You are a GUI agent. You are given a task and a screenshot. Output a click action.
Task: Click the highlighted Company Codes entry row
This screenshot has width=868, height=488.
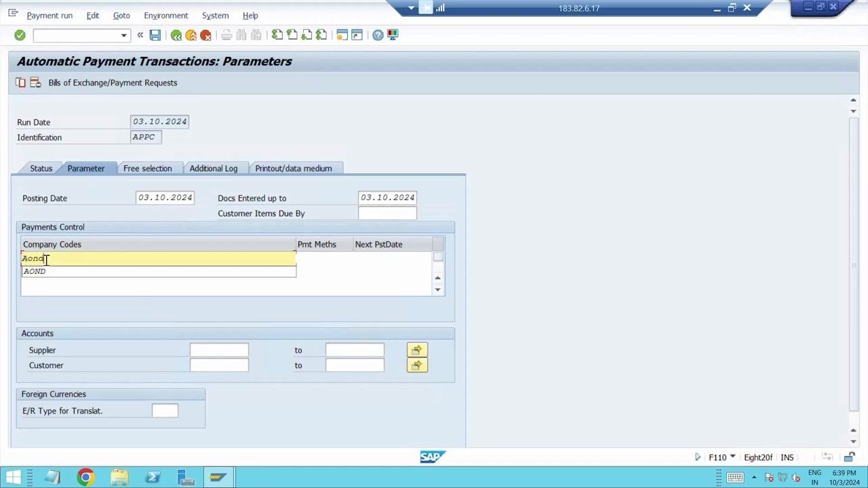159,258
